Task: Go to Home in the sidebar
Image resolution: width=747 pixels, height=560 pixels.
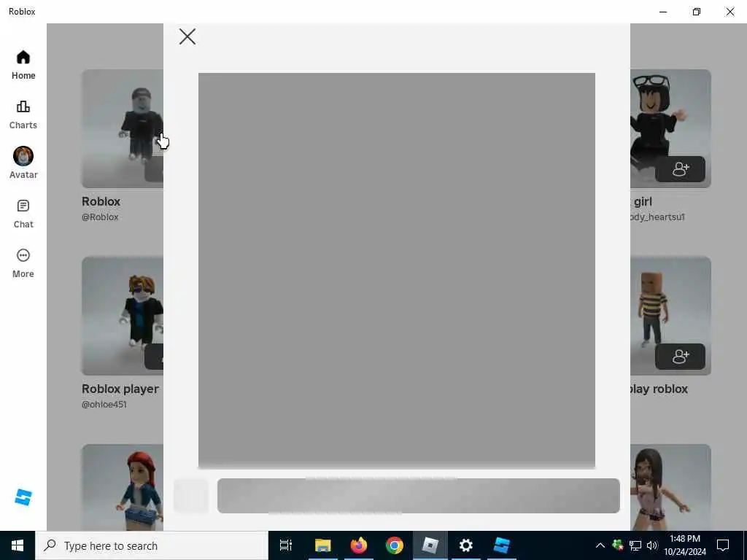Action: click(x=23, y=65)
